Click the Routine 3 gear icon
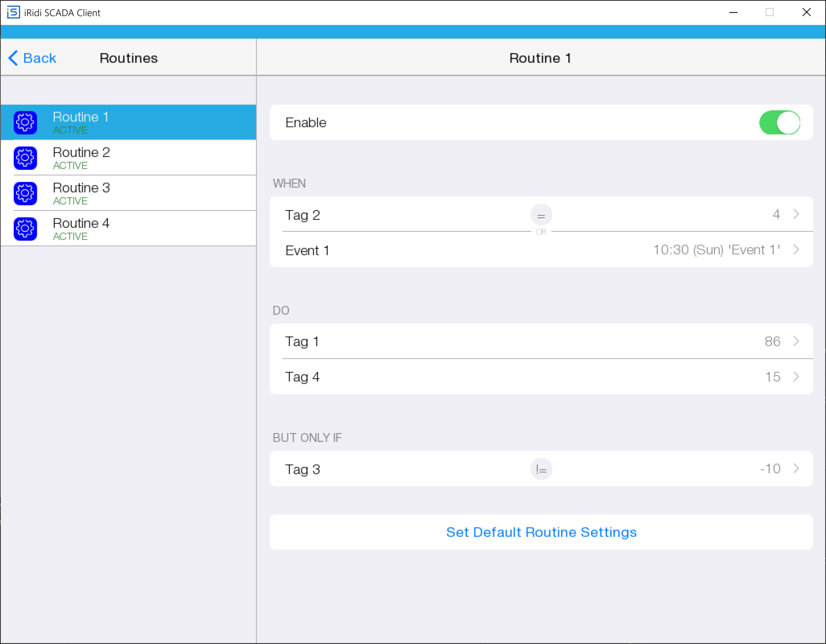The image size is (826, 644). click(x=25, y=194)
